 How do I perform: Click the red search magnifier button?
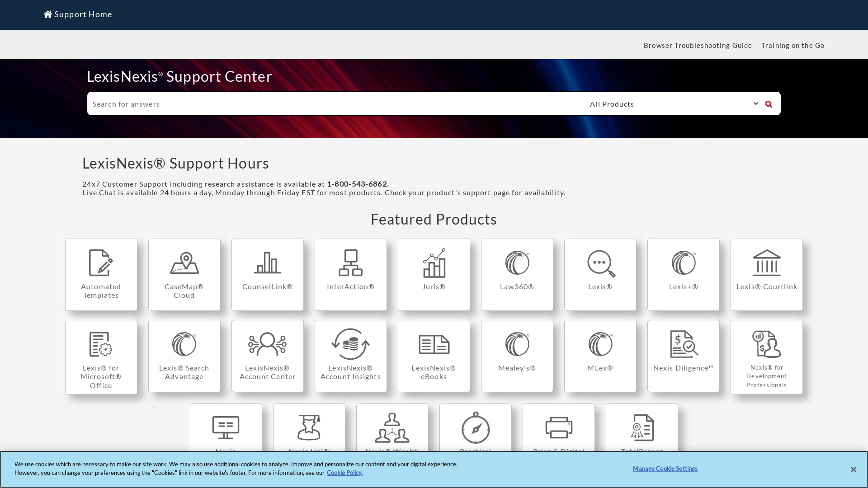(x=769, y=104)
